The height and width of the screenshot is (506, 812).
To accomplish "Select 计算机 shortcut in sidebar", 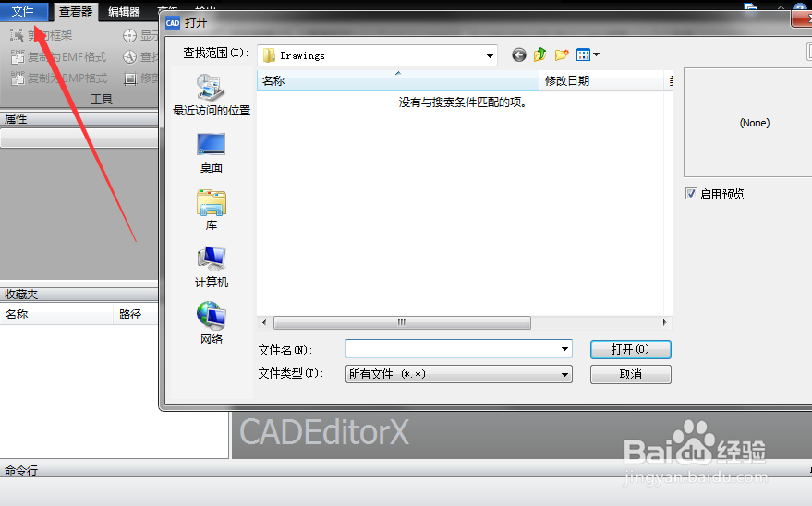I will [x=211, y=267].
